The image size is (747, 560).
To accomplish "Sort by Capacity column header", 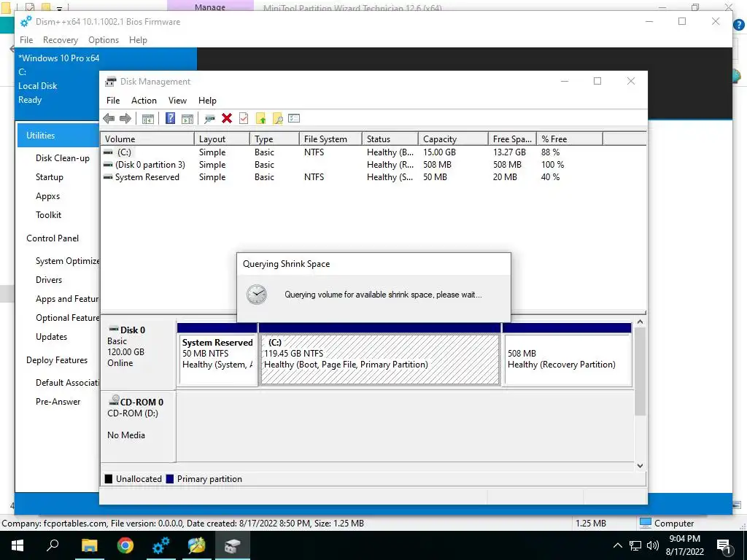I will [x=453, y=139].
